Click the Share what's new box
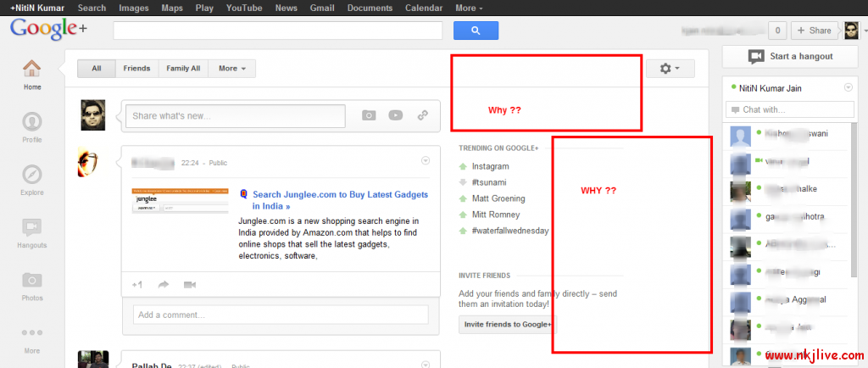 point(236,116)
